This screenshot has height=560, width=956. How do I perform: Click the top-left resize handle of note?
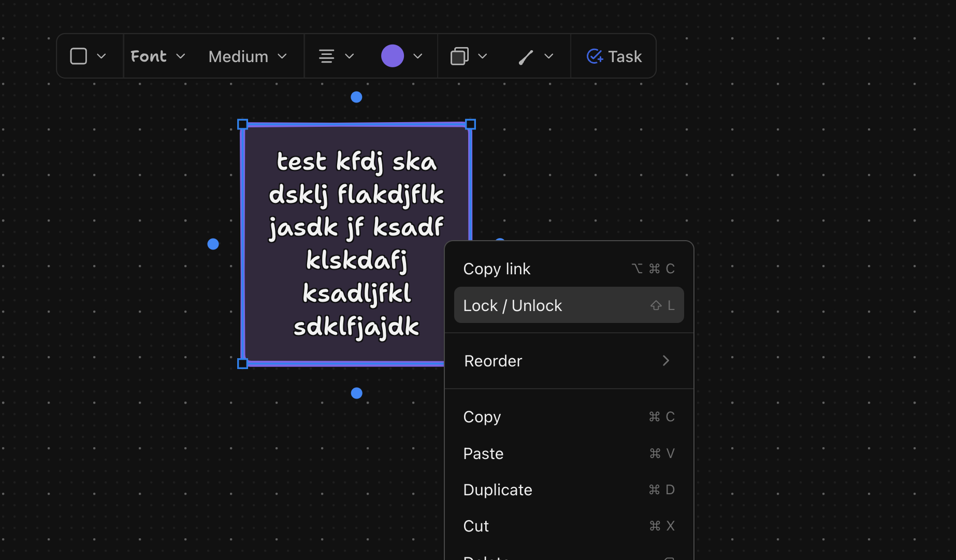(242, 124)
